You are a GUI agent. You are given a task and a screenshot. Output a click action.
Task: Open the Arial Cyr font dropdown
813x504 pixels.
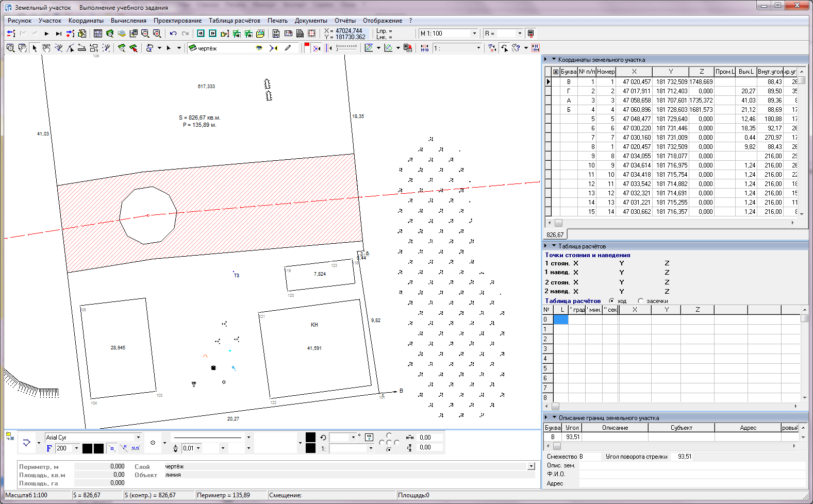pyautogui.click(x=138, y=438)
